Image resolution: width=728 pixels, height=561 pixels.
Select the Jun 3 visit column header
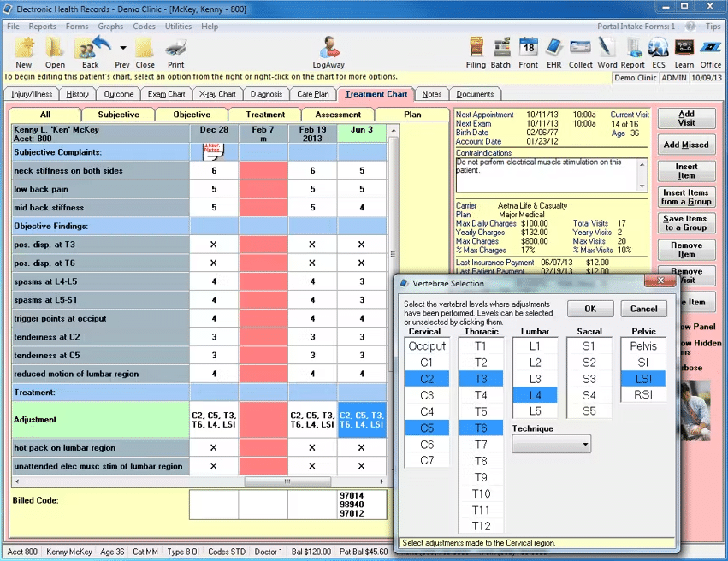coord(362,133)
